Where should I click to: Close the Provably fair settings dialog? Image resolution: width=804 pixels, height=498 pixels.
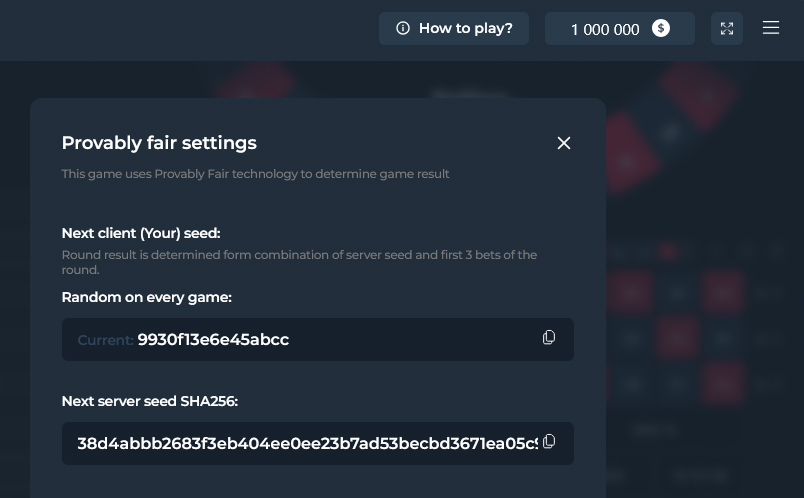coord(564,143)
